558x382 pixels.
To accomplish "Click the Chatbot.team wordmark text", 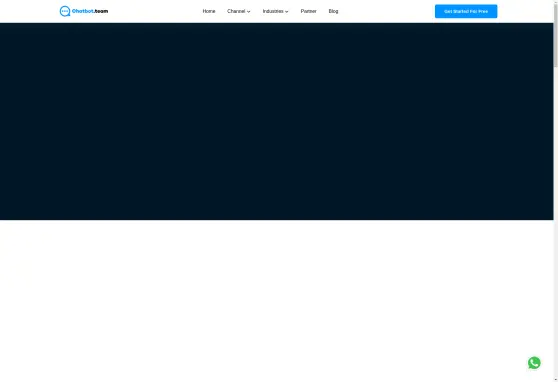I will tap(90, 11).
